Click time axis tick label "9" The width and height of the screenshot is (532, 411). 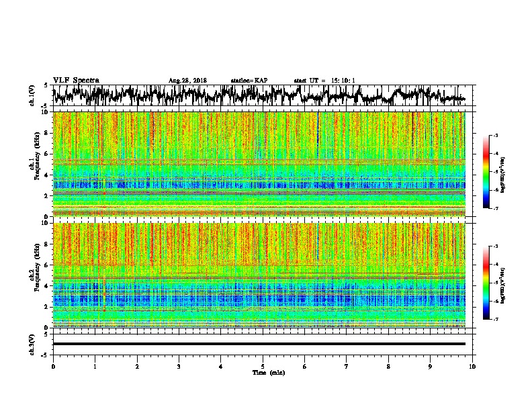[x=430, y=367]
